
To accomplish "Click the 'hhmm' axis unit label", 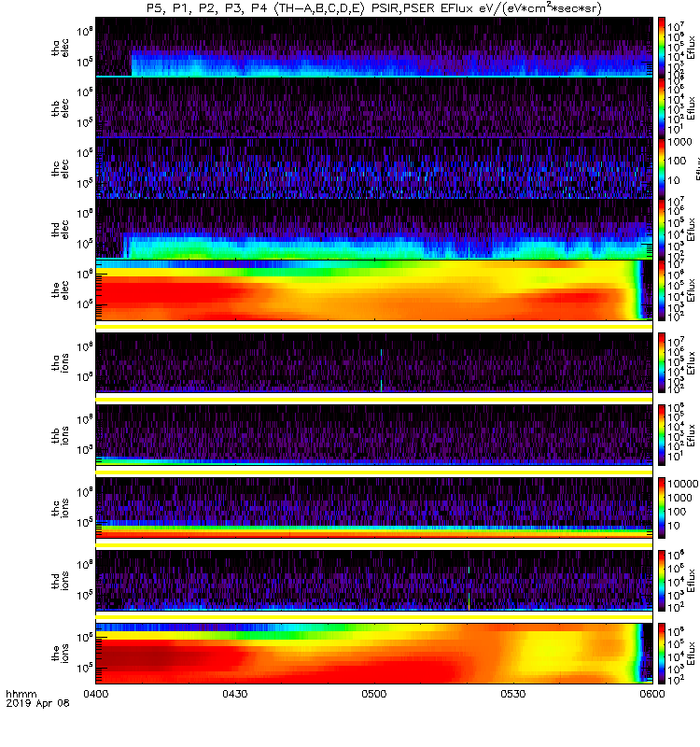I will 21,694.
